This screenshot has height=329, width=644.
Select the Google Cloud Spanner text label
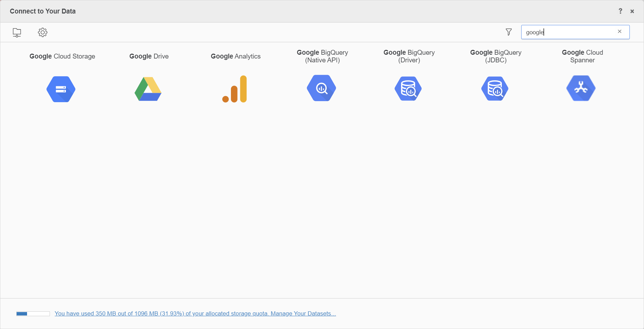tap(583, 56)
